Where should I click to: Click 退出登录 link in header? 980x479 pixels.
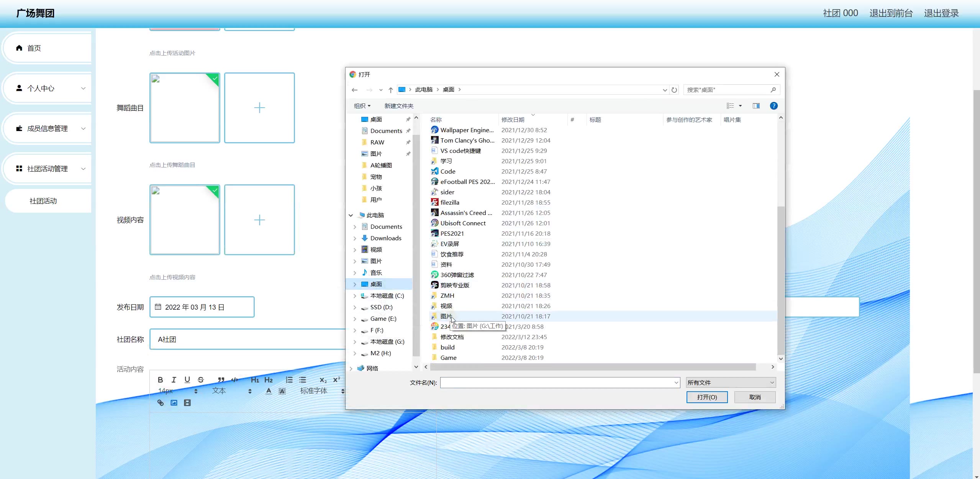coord(941,13)
